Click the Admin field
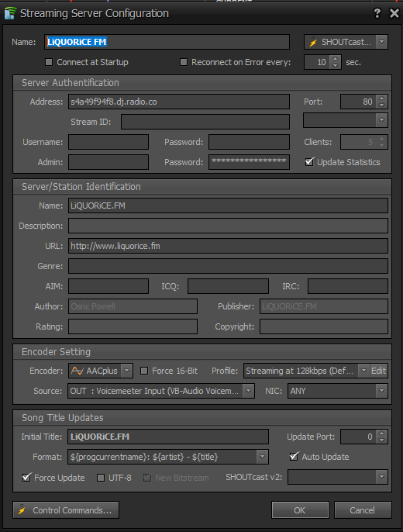Viewport: 403px width, 532px height. [108, 162]
